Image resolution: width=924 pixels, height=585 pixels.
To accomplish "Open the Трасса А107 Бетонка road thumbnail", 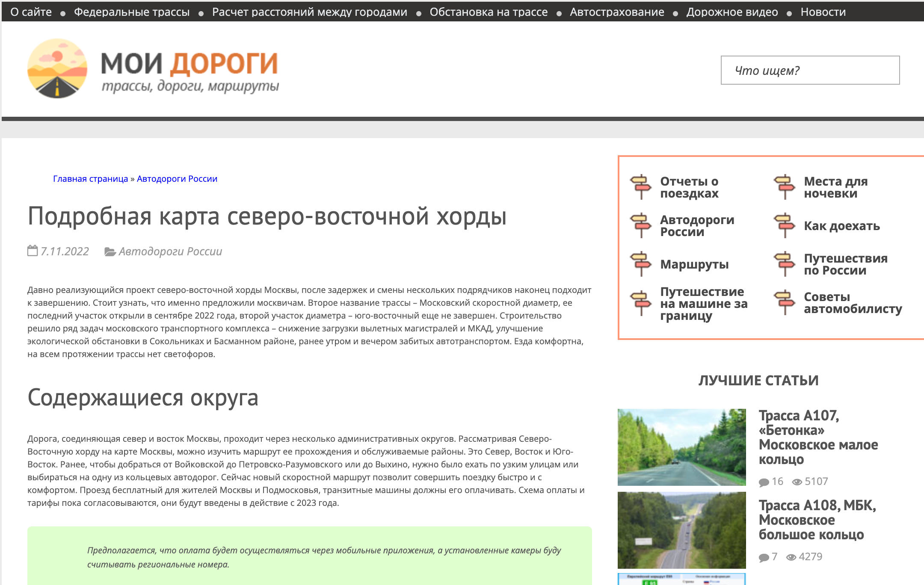I will click(682, 447).
